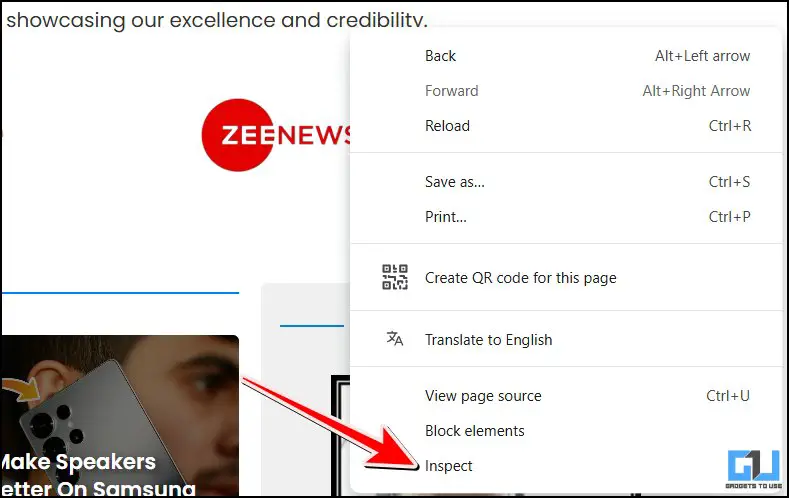Click the black-bordered image behind the menu

[341, 436]
